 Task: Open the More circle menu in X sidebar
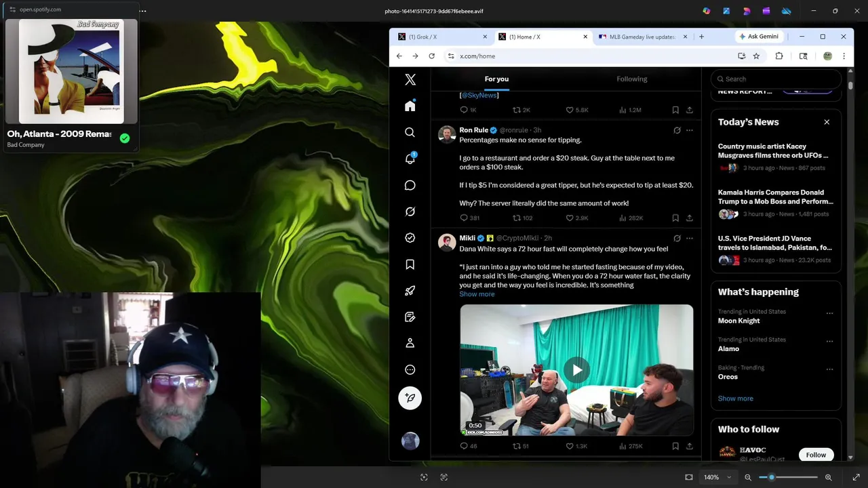point(410,370)
